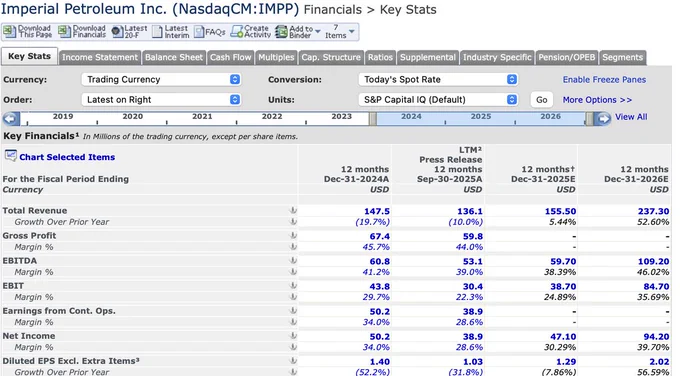Click the EBITDA Margin % row icon
Image resolution: width=680 pixels, height=376 pixels.
pos(293,272)
